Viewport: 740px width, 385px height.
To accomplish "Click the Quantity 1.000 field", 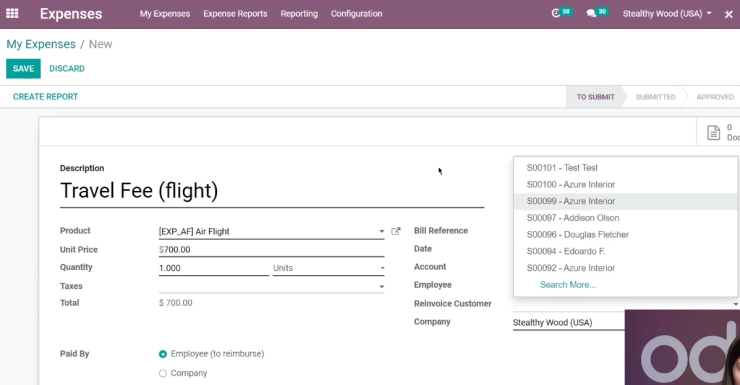I will (214, 268).
